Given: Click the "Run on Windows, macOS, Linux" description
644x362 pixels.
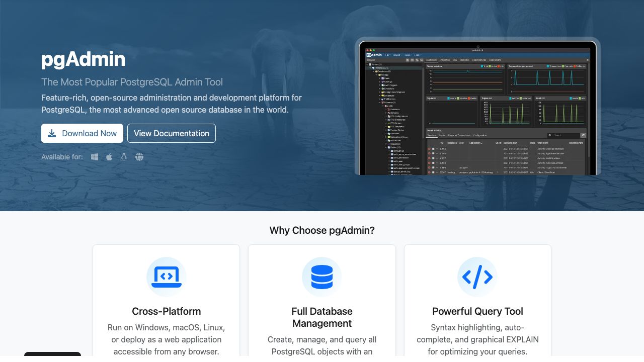Looking at the screenshot, I should pos(167,339).
